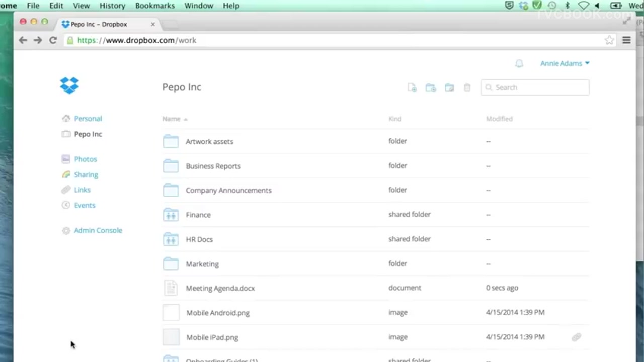
Task: Open the Bookmarks menu
Action: coord(155,6)
